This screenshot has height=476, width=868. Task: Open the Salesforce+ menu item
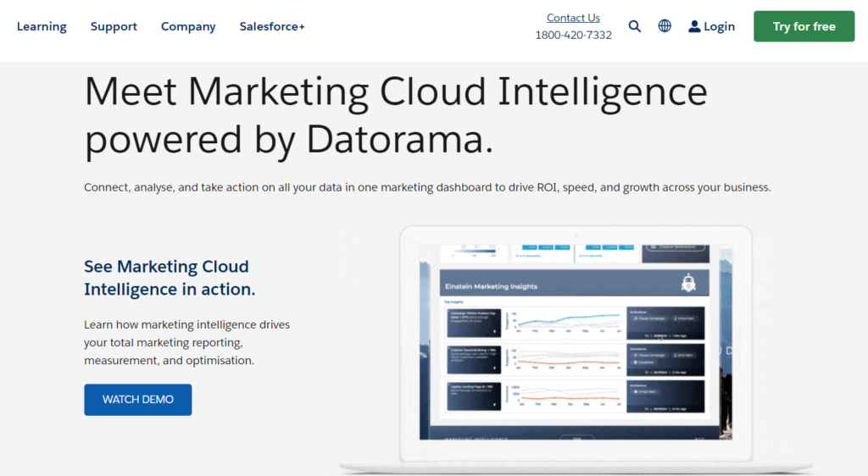[x=272, y=26]
